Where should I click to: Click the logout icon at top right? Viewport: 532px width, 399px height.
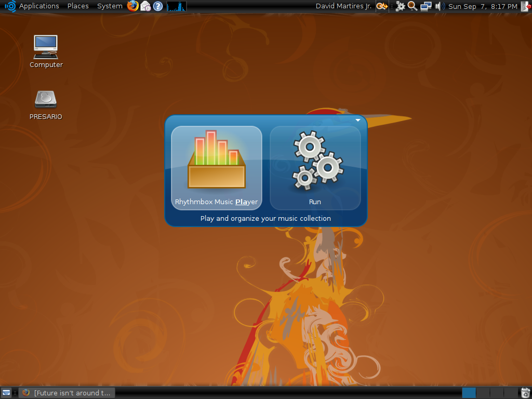click(x=527, y=6)
